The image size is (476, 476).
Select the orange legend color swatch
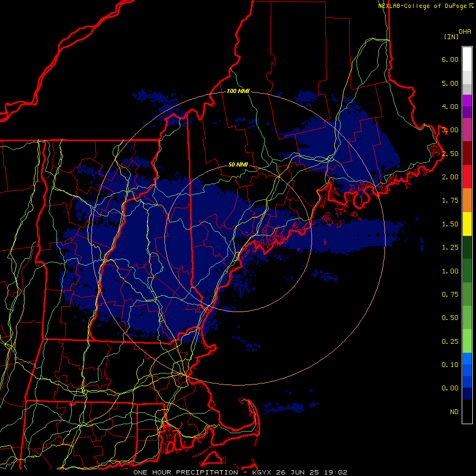(467, 200)
